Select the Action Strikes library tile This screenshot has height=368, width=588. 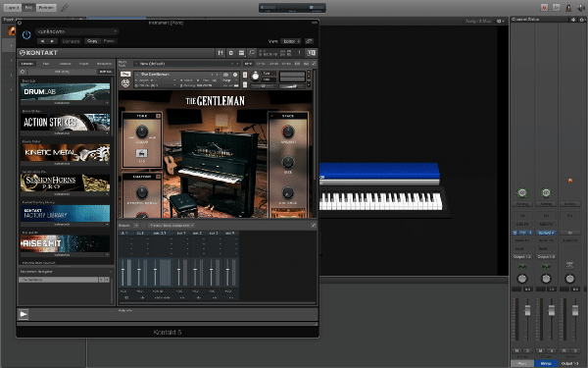pos(66,122)
